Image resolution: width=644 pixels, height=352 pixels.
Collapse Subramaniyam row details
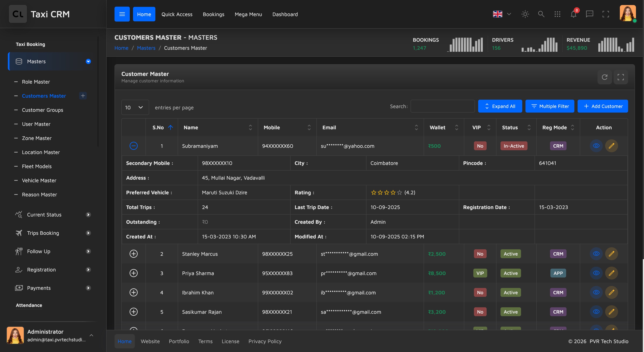(133, 146)
